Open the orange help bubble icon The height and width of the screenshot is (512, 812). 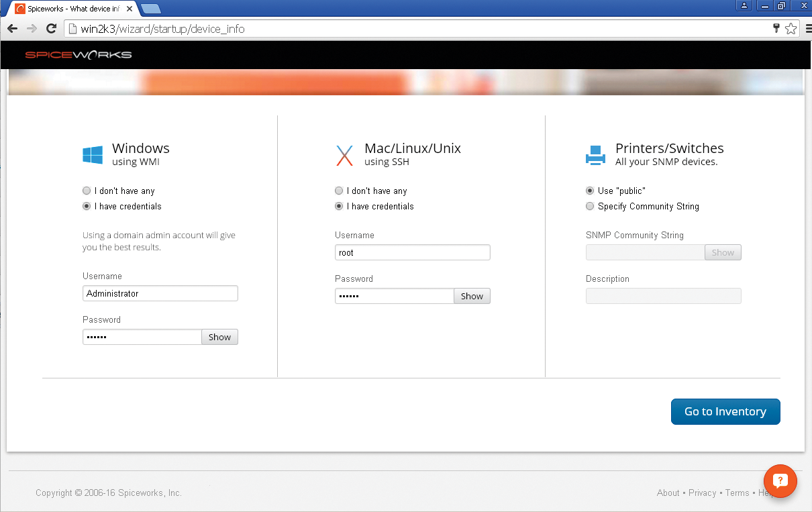(x=780, y=481)
